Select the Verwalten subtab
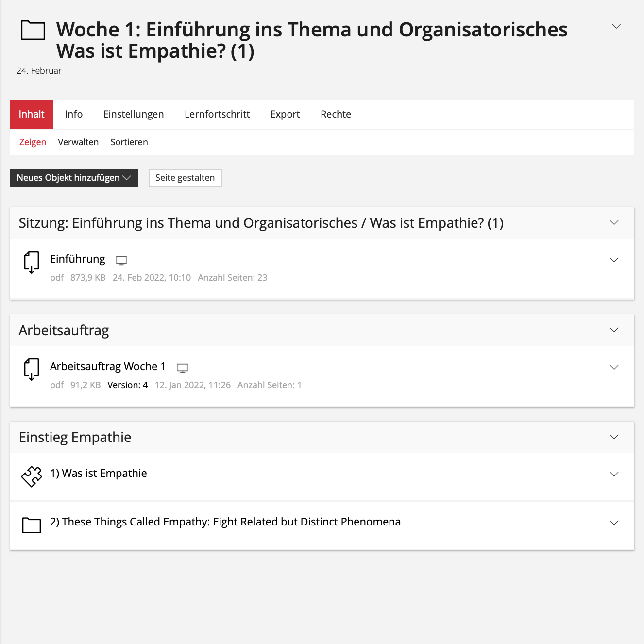The width and height of the screenshot is (644, 644). (x=78, y=142)
